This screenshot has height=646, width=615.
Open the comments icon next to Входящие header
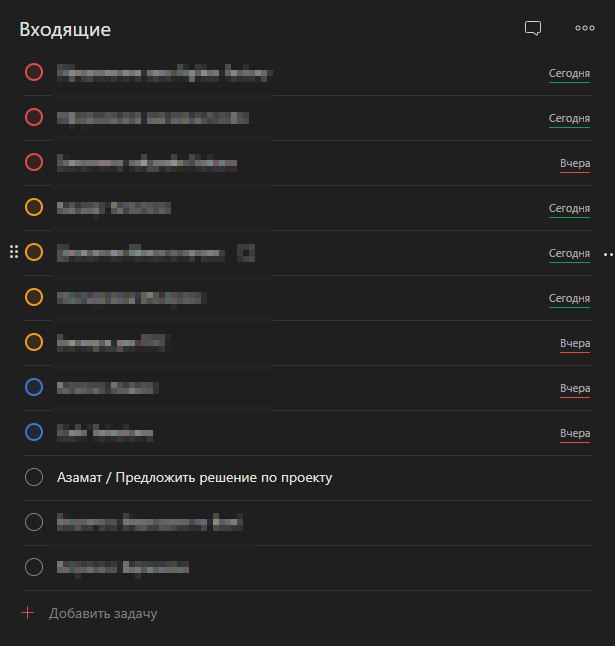point(533,28)
